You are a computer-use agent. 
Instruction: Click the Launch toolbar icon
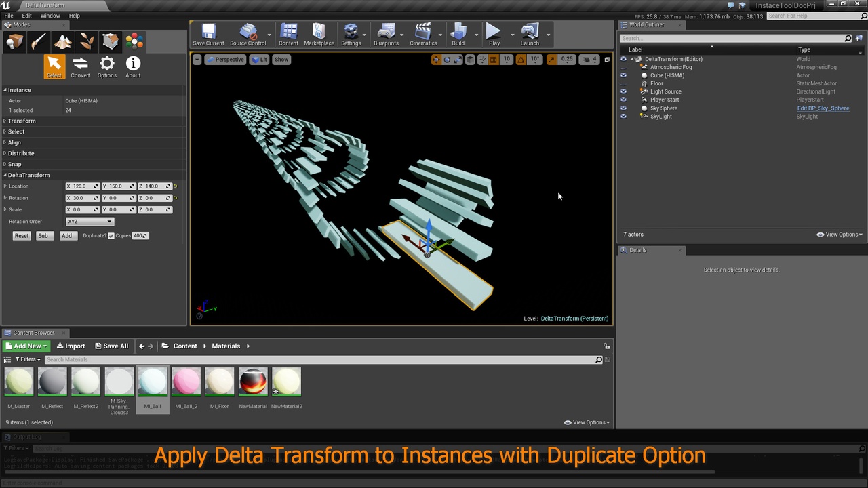[530, 35]
